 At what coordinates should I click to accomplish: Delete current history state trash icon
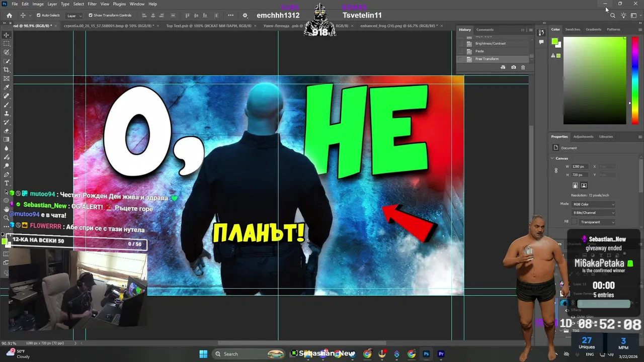(x=523, y=67)
